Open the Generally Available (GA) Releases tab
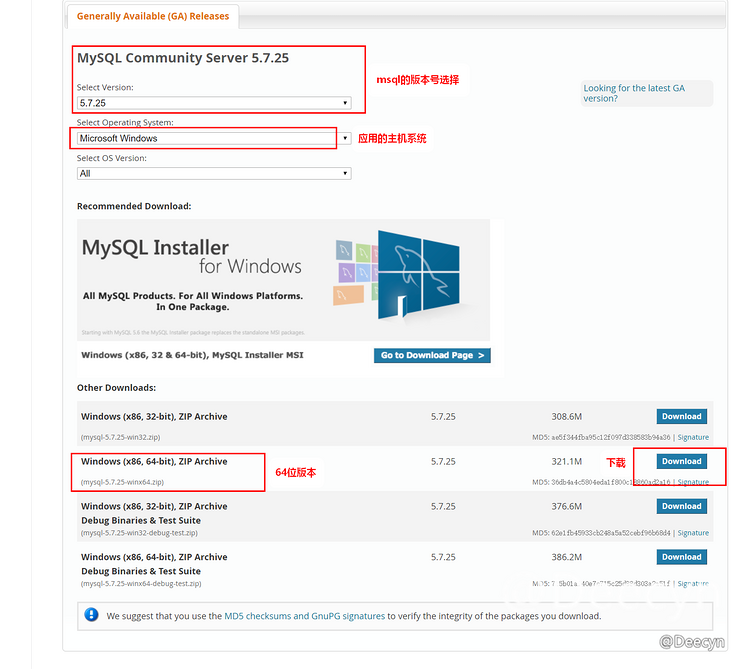The image size is (732, 669). [153, 16]
